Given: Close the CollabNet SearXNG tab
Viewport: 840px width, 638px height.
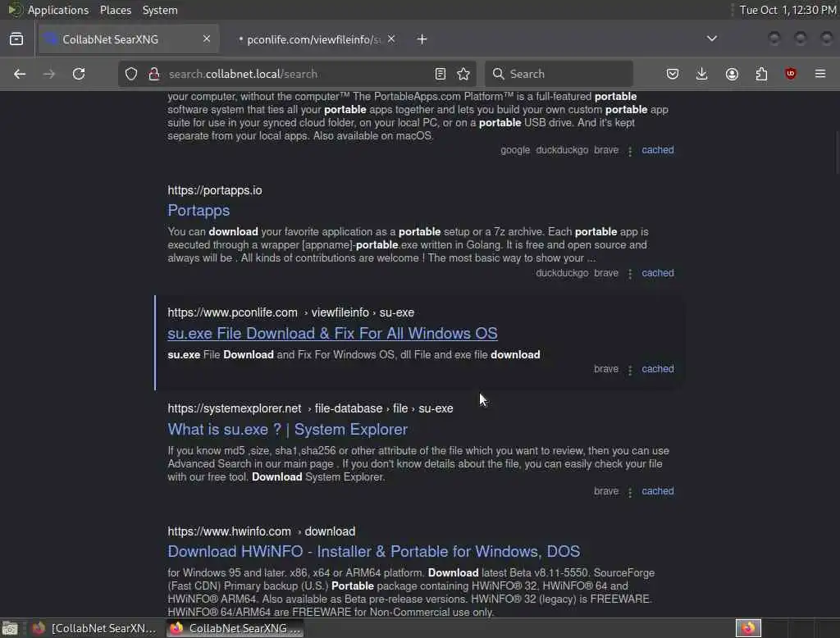Looking at the screenshot, I should (x=207, y=39).
